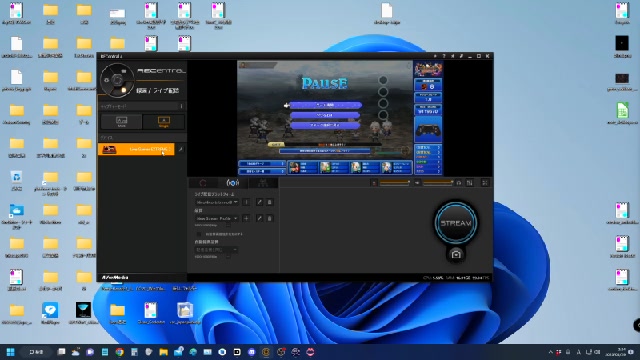640x360 pixels.
Task: Enter fullscreen preview mode
Action: coord(485,183)
